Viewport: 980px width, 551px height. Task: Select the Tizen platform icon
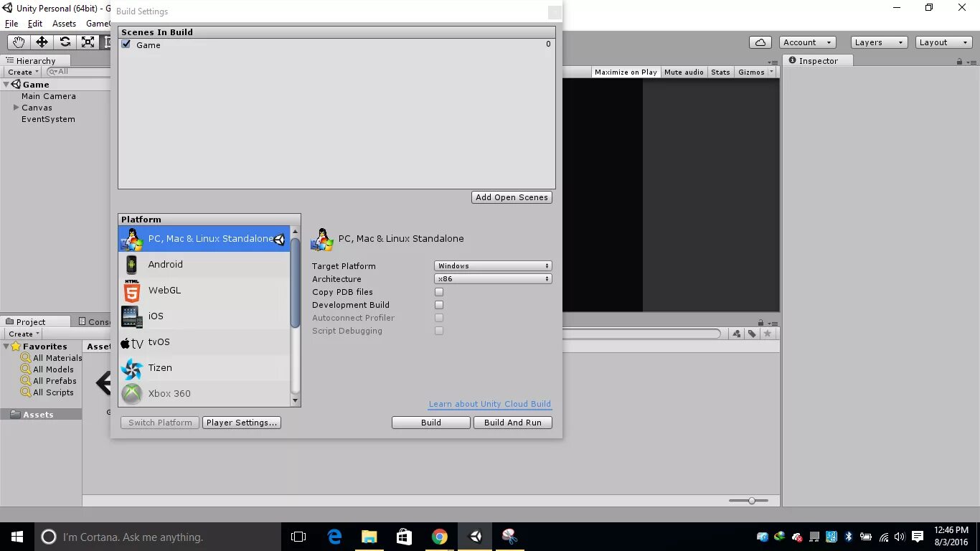click(132, 369)
